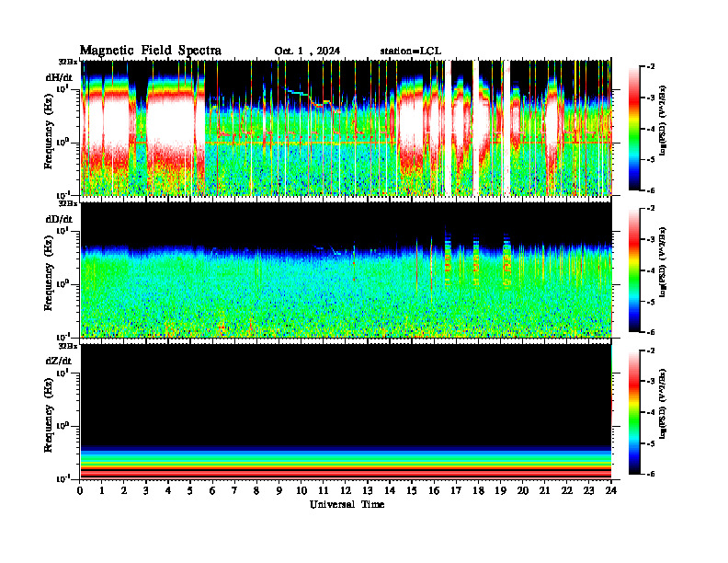Click the -4 tick on dD/dt color bar
The height and width of the screenshot is (563, 728).
pos(651,270)
